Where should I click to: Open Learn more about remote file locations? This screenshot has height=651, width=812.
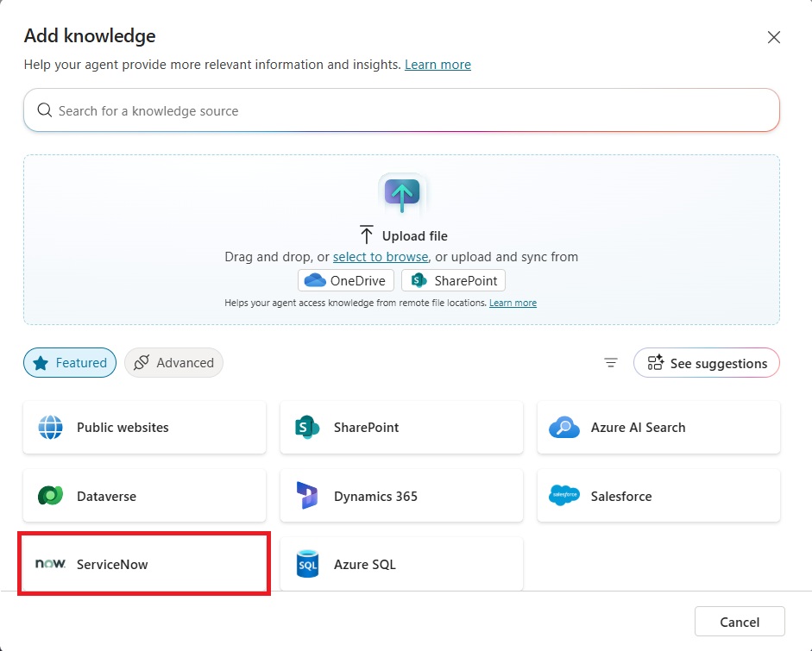pos(513,303)
